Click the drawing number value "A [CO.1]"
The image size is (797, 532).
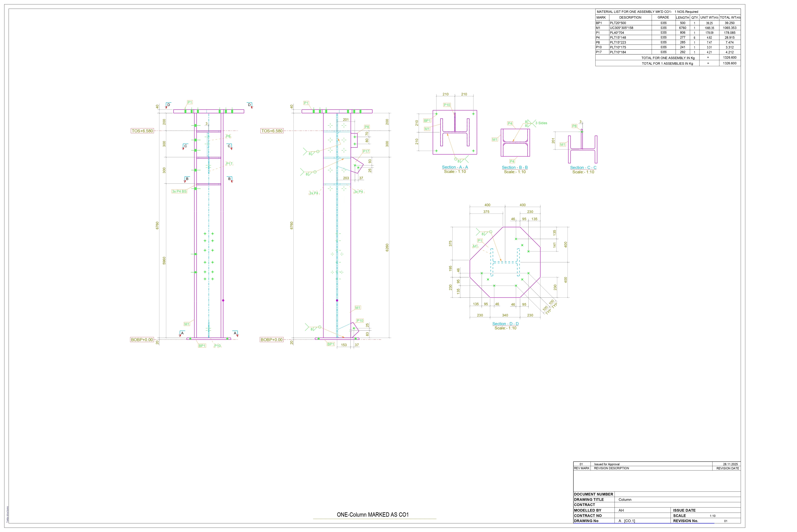[x=627, y=521]
